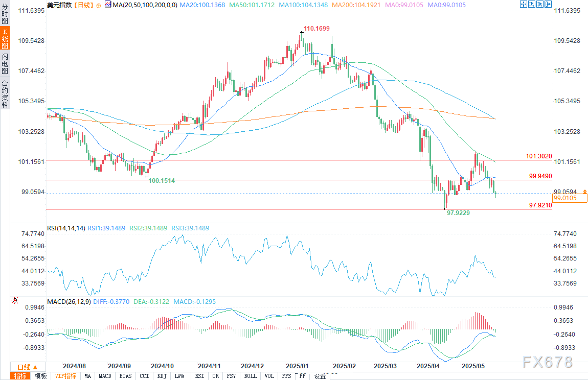Select the K线图 side tab
This screenshot has height=380, width=588.
5,38
